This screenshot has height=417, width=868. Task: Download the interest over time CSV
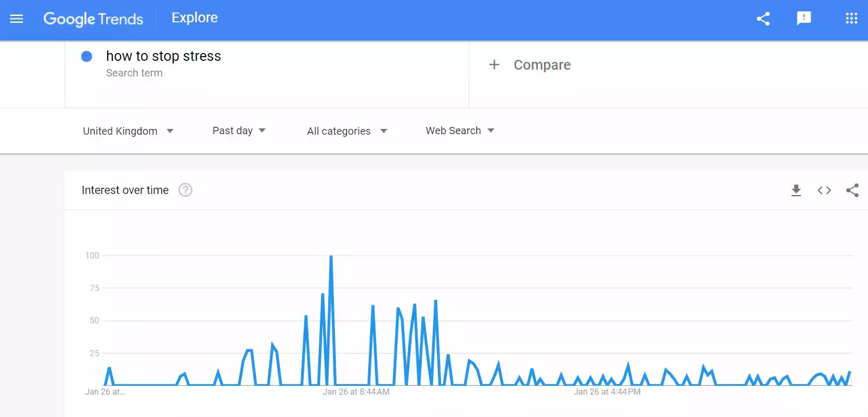coord(796,190)
